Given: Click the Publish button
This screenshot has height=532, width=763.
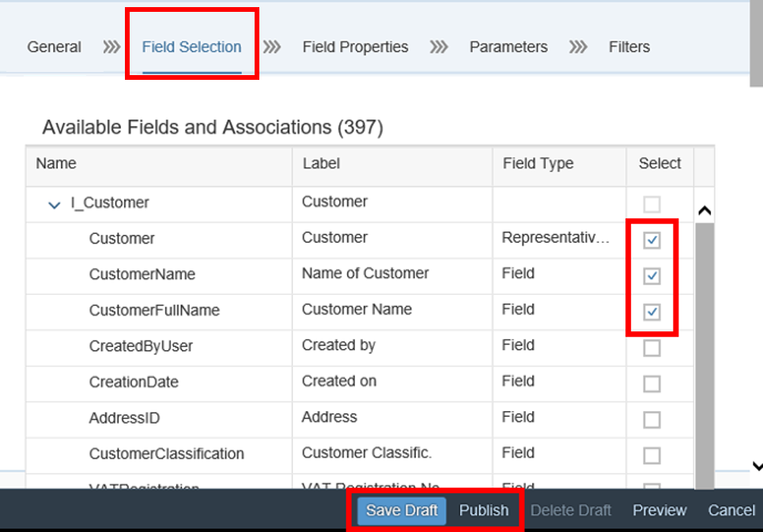Looking at the screenshot, I should click(484, 511).
